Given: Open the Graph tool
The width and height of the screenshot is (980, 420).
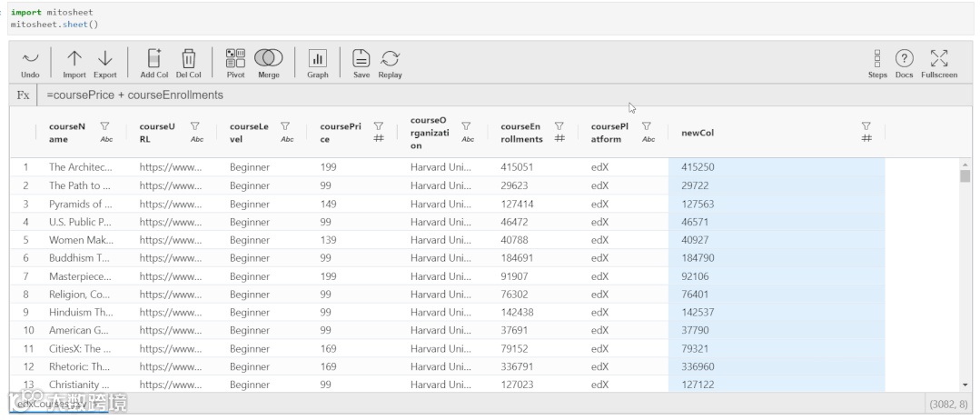Looking at the screenshot, I should click(318, 58).
